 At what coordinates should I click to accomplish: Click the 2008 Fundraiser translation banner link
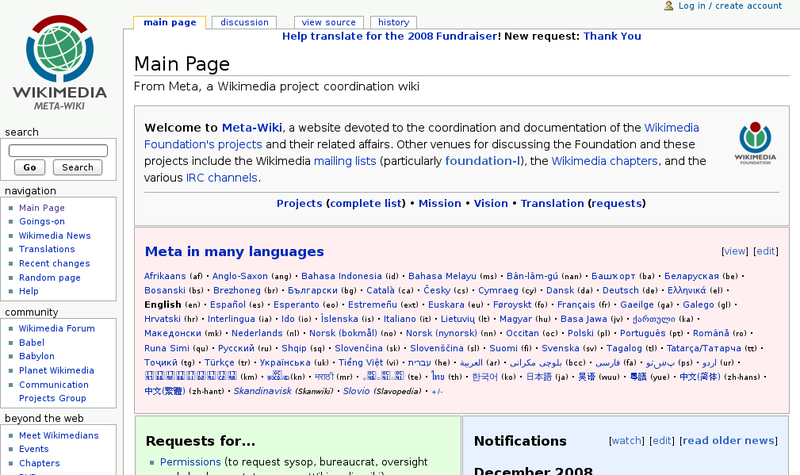pos(390,36)
